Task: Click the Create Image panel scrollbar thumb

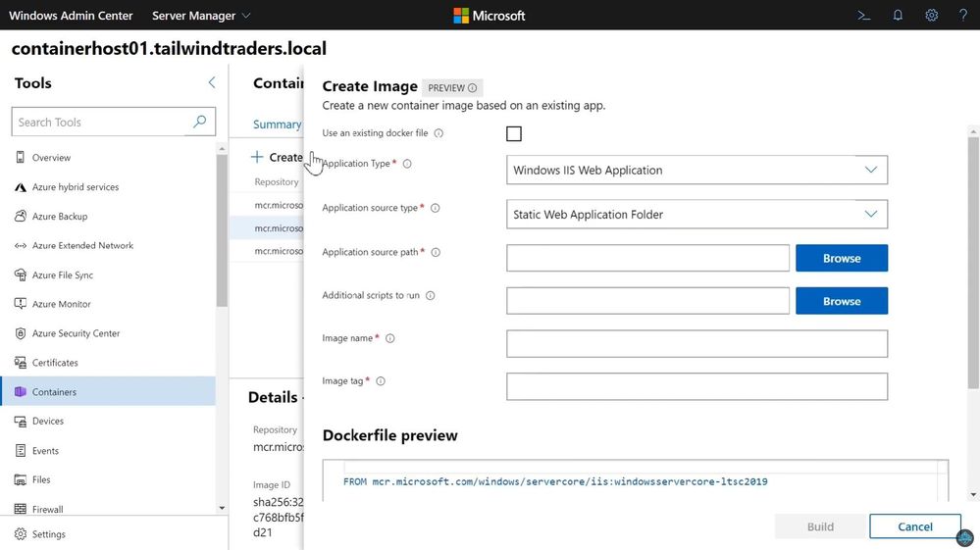Action: (x=973, y=262)
